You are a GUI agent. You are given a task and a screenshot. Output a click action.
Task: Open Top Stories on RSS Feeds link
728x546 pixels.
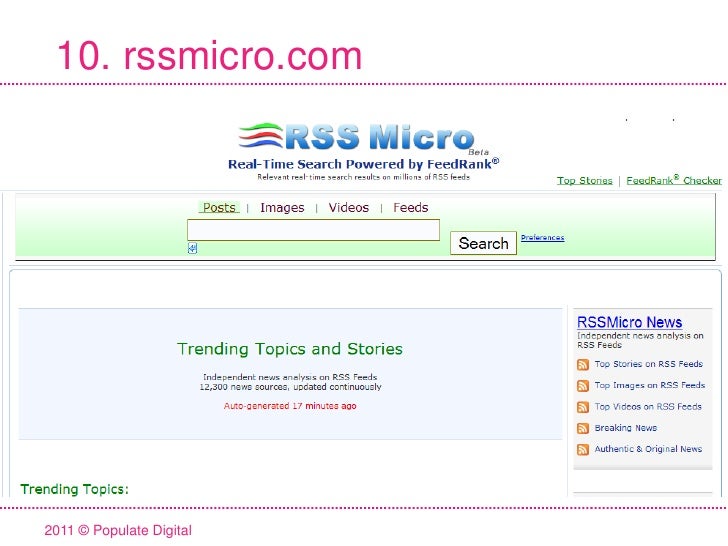[x=649, y=364]
